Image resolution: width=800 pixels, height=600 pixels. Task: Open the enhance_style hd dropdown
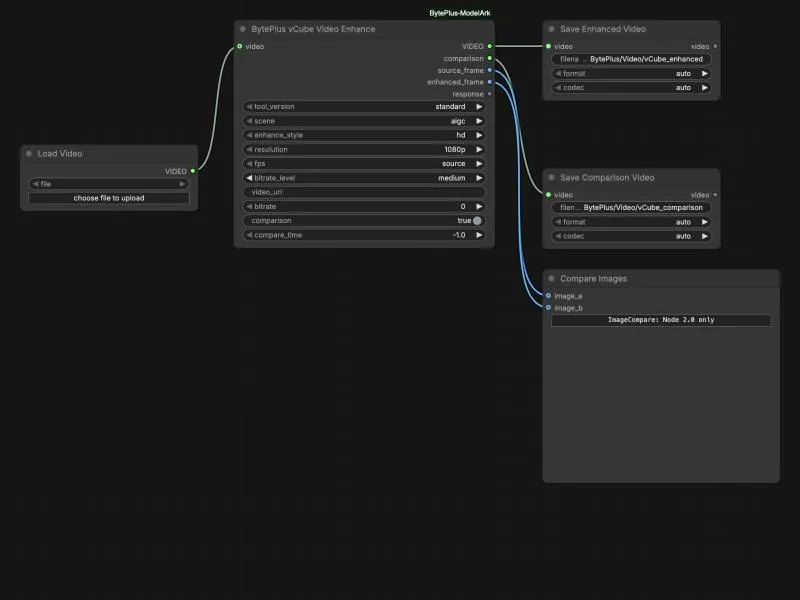tap(364, 135)
